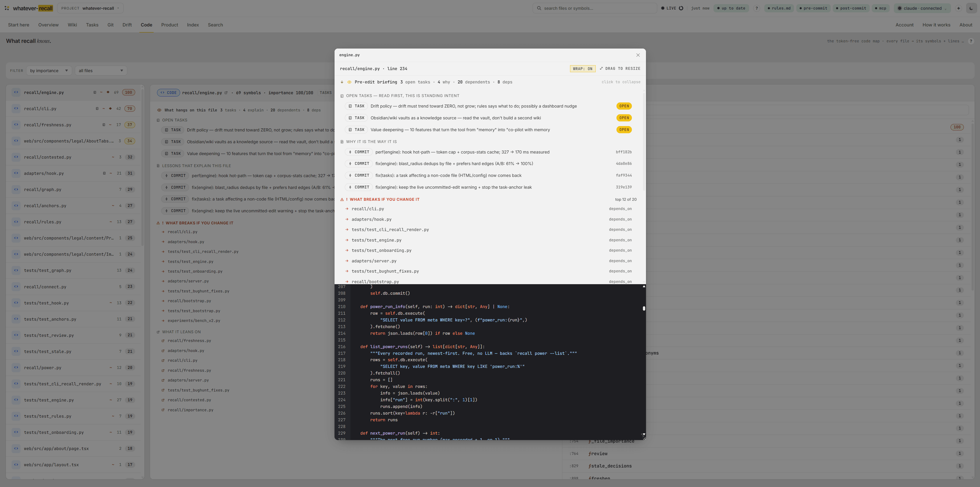Click code icon of recall/graph.py list row
The image size is (980, 487).
point(16,189)
